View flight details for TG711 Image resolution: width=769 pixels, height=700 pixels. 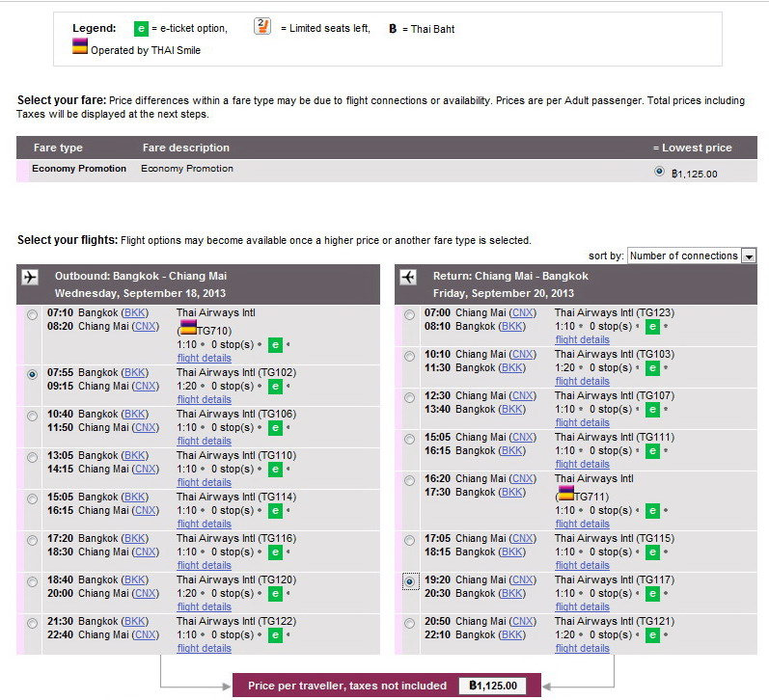[x=582, y=524]
